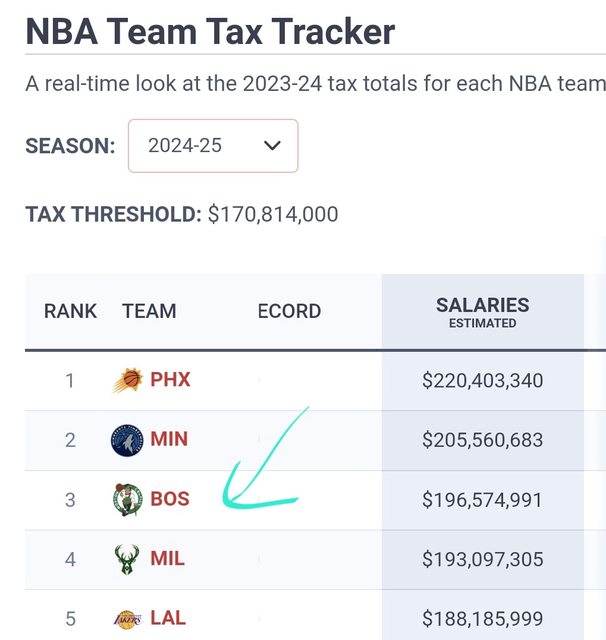This screenshot has width=606, height=640.
Task: Open the 2024-25 season dropdown
Action: pyautogui.click(x=213, y=146)
